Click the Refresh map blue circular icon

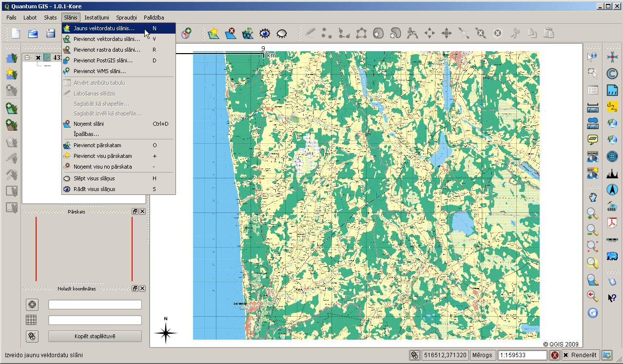(x=592, y=313)
